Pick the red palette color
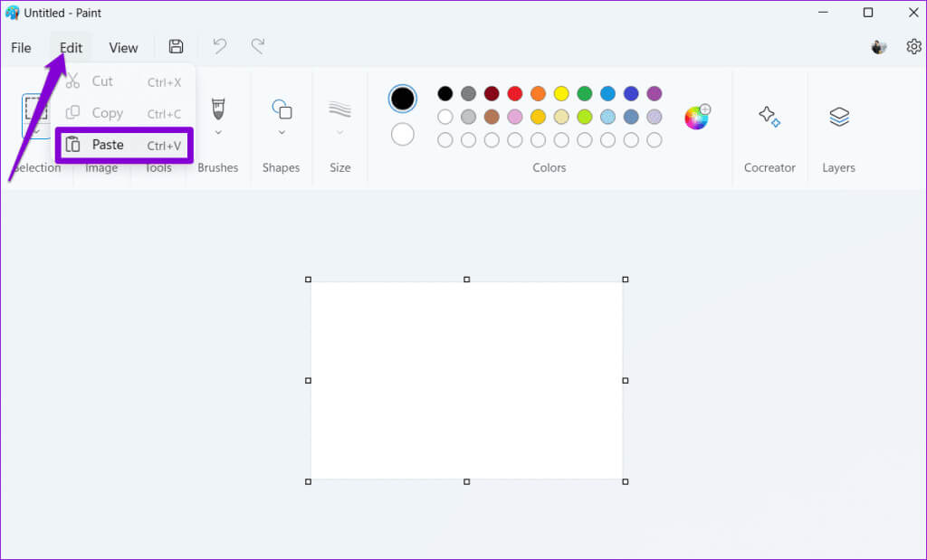 515,93
